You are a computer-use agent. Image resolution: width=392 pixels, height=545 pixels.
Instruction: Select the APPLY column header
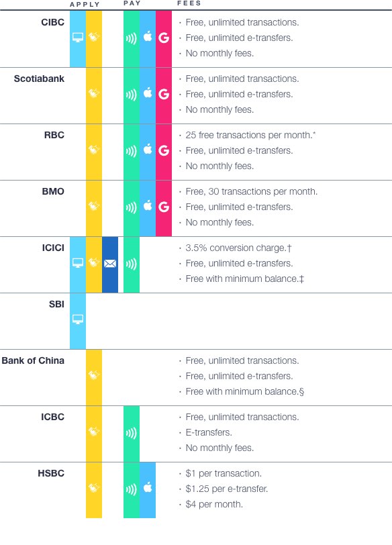pos(85,4)
